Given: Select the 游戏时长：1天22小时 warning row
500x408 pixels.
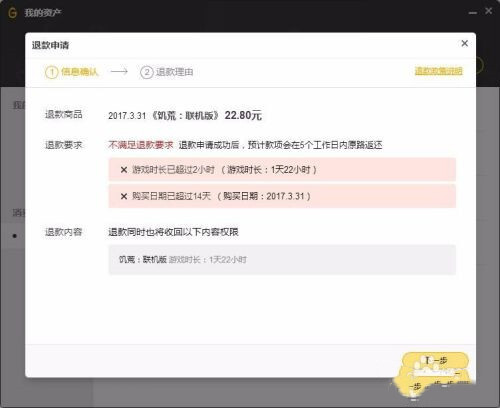Looking at the screenshot, I should [x=282, y=169].
